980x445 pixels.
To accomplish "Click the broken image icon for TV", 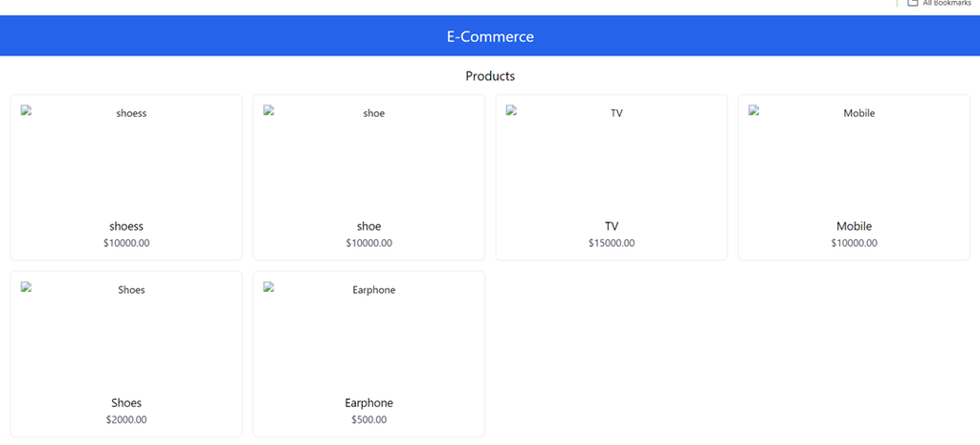I will 512,111.
